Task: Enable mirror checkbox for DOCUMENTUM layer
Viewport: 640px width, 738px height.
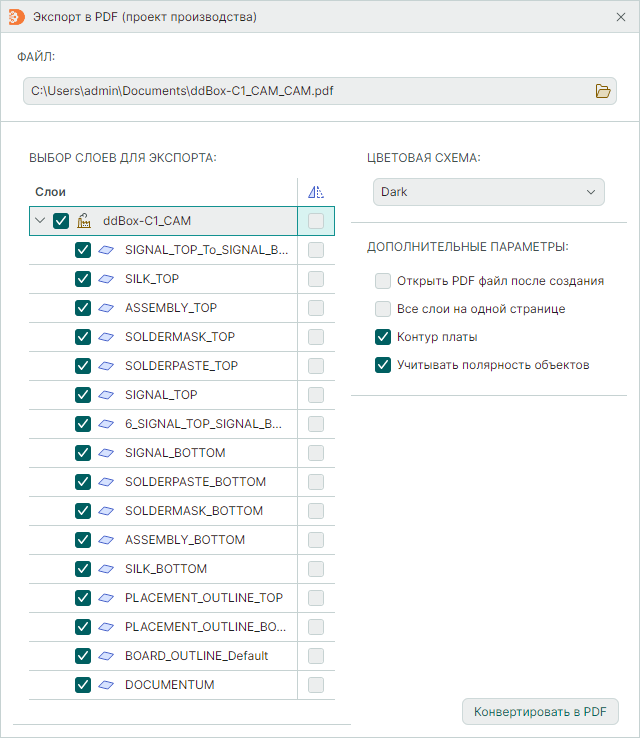Action: [x=316, y=685]
